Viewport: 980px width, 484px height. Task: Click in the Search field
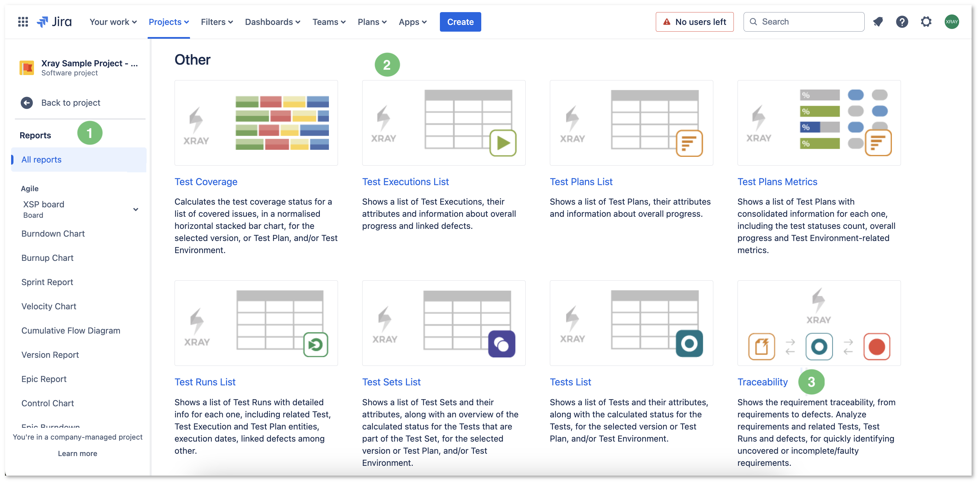[x=803, y=22]
